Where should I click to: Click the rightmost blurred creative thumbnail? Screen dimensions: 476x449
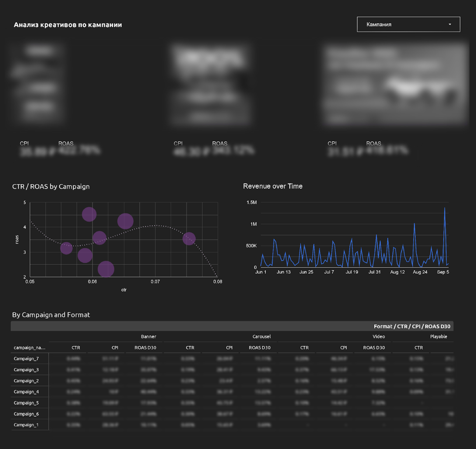[396, 84]
